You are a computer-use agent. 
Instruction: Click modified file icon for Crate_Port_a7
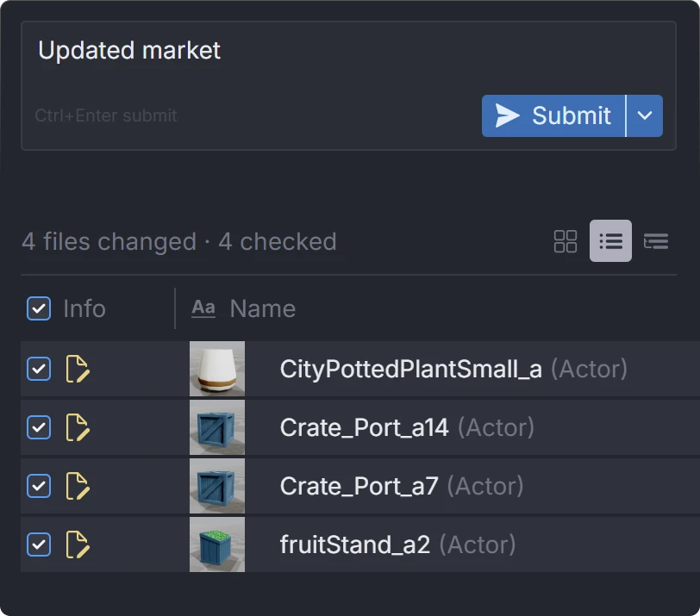pos(78,486)
